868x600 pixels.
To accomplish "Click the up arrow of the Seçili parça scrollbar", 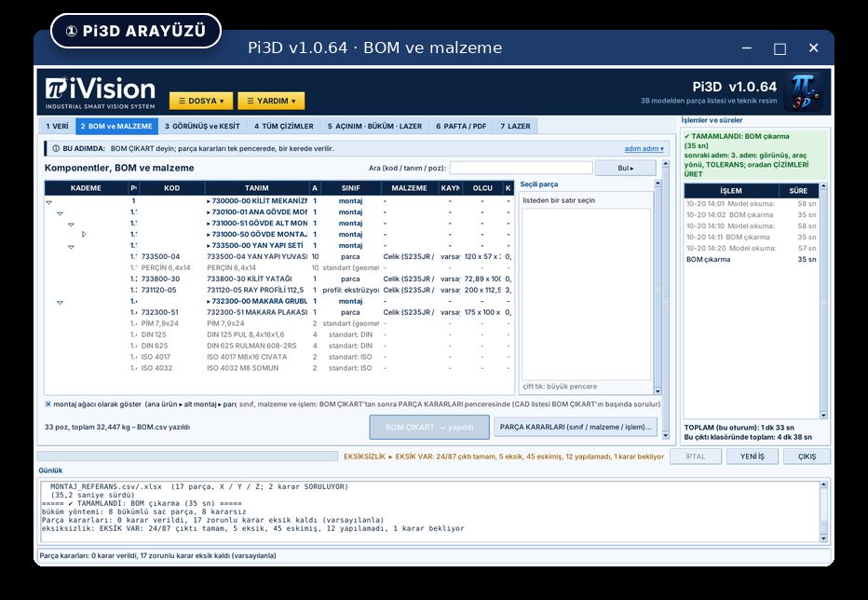I will tap(658, 184).
